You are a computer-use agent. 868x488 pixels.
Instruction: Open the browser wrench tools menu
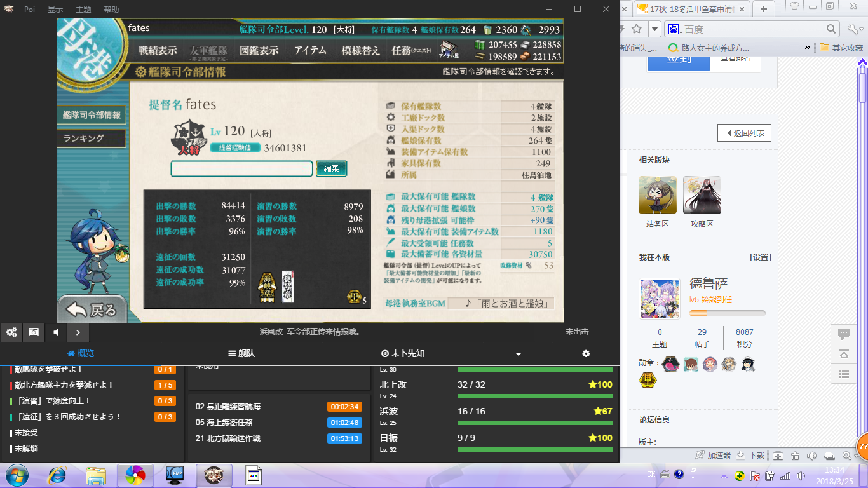click(x=854, y=29)
